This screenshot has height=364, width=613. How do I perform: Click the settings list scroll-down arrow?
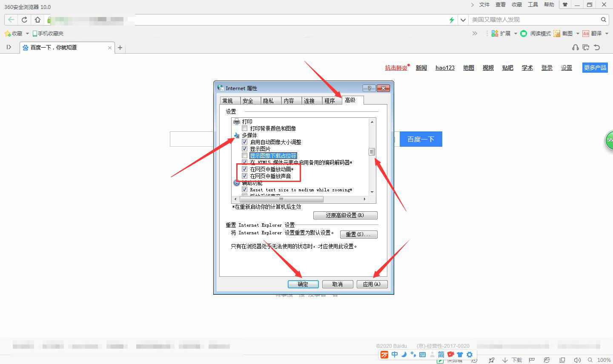pos(372,192)
